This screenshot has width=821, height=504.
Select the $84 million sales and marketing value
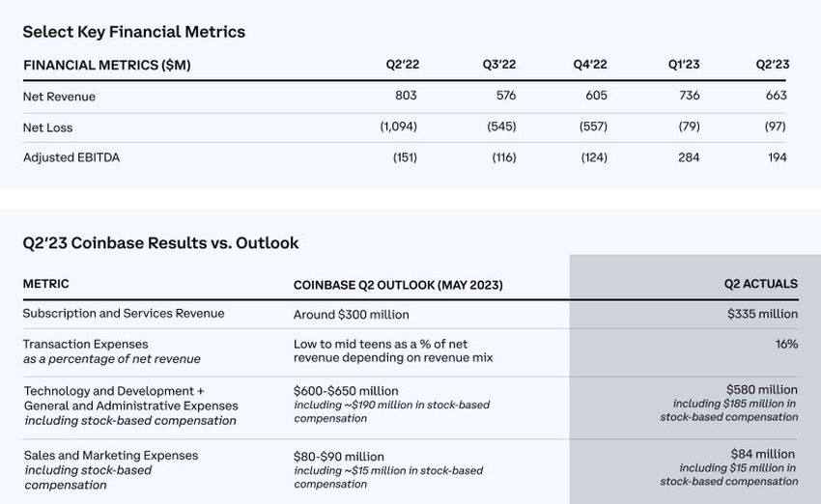click(x=762, y=454)
